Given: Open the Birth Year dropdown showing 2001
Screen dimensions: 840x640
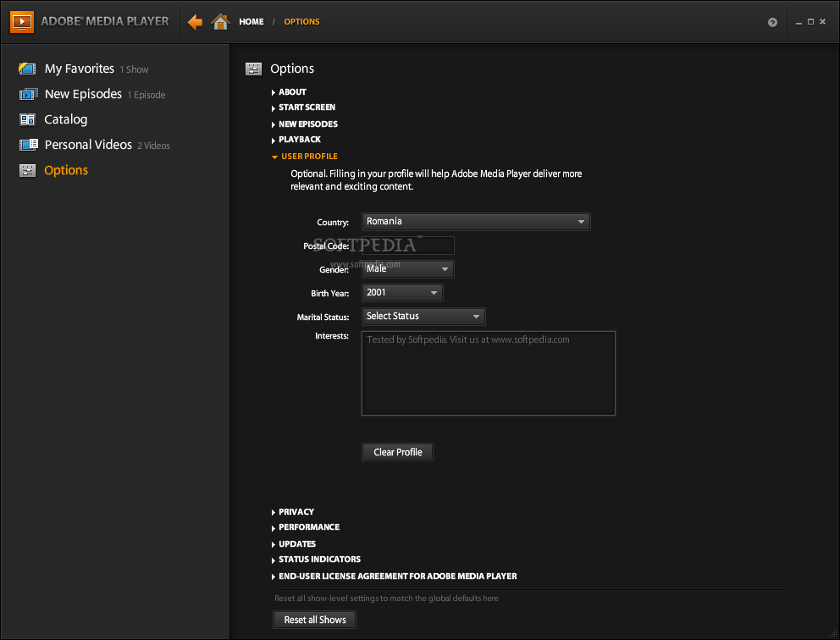Looking at the screenshot, I should (402, 293).
